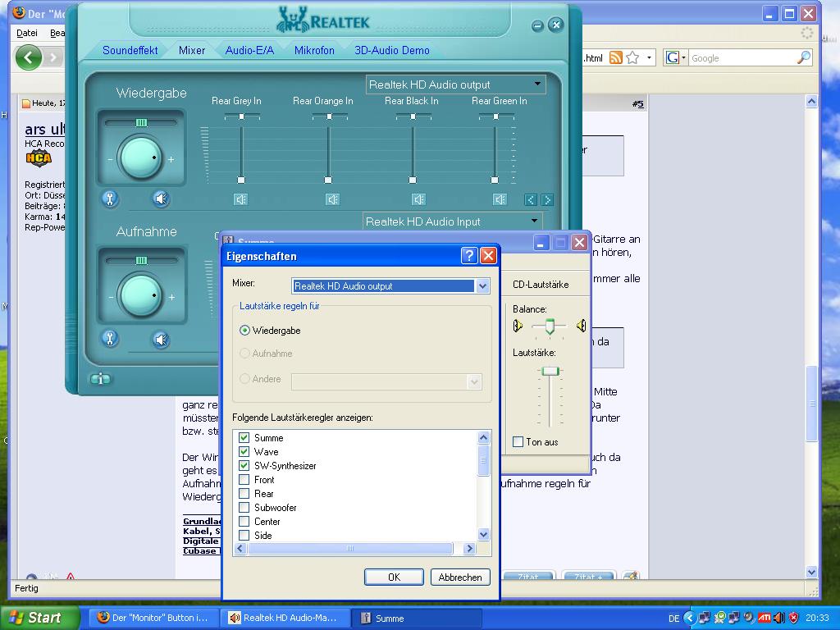
Task: Click the Wiedergabe main volume knob
Action: click(141, 158)
